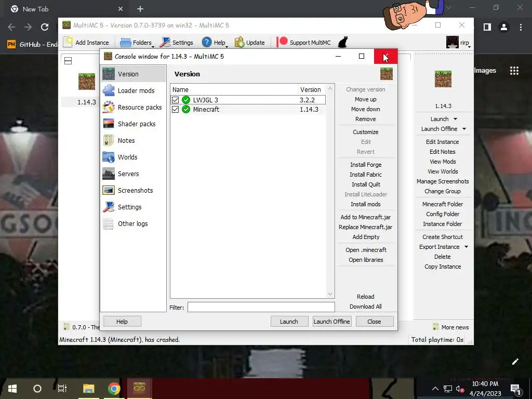Click Add Instance in MultiMC toolbar
Image resolution: width=532 pixels, height=399 pixels.
pyautogui.click(x=86, y=43)
